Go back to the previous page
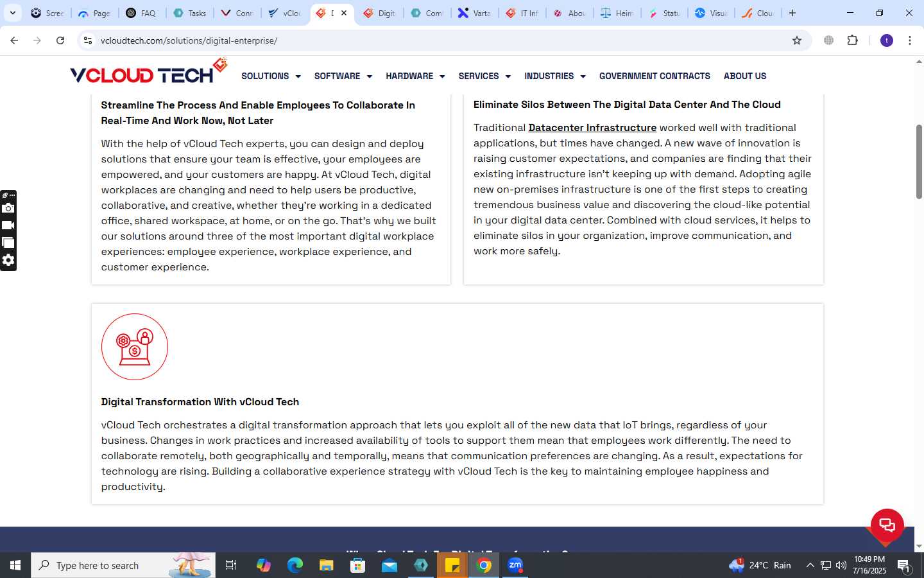Screen dimensions: 924x578 coord(14,40)
